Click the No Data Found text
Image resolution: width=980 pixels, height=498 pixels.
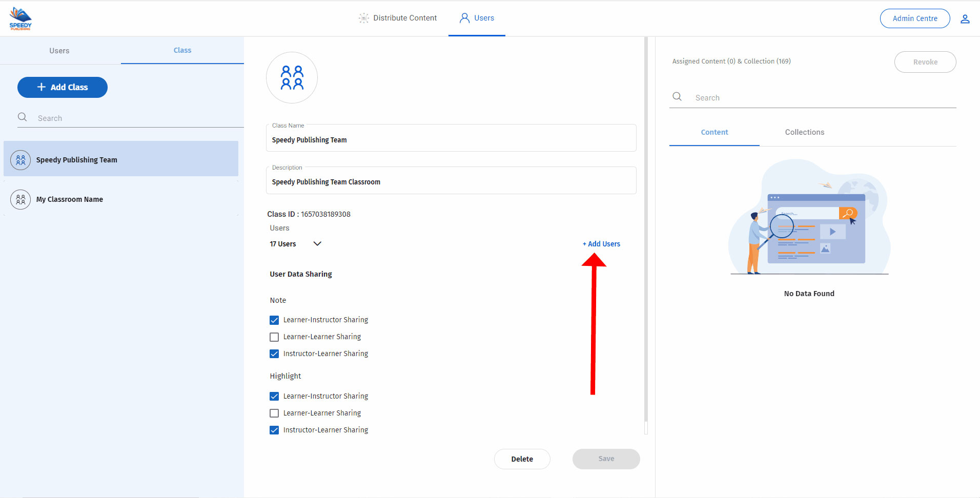click(809, 294)
